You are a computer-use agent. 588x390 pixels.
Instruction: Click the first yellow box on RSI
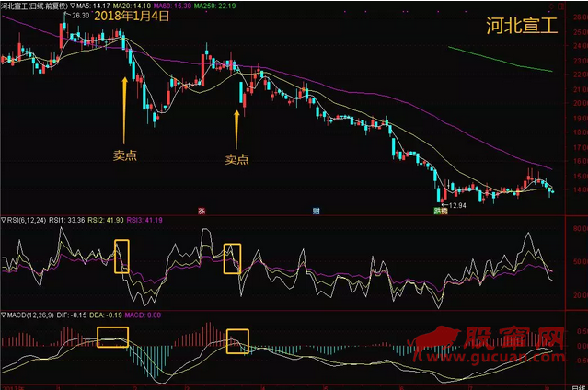pos(122,255)
